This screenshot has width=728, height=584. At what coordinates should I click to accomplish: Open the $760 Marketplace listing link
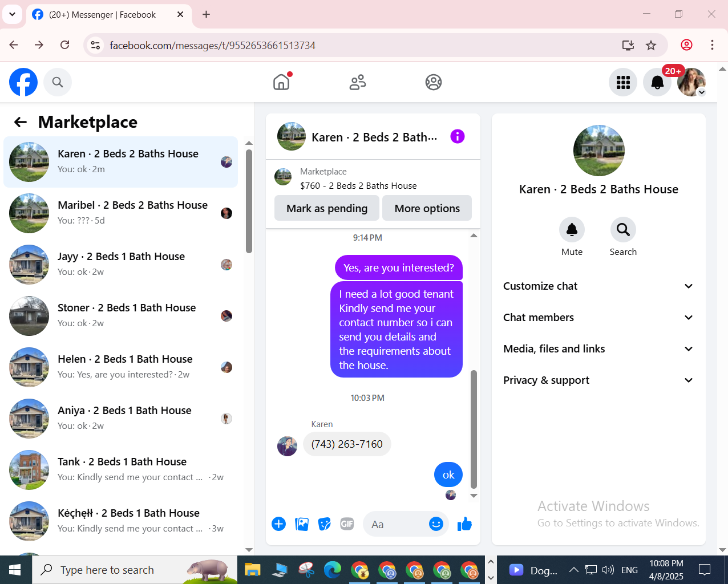pyautogui.click(x=358, y=186)
